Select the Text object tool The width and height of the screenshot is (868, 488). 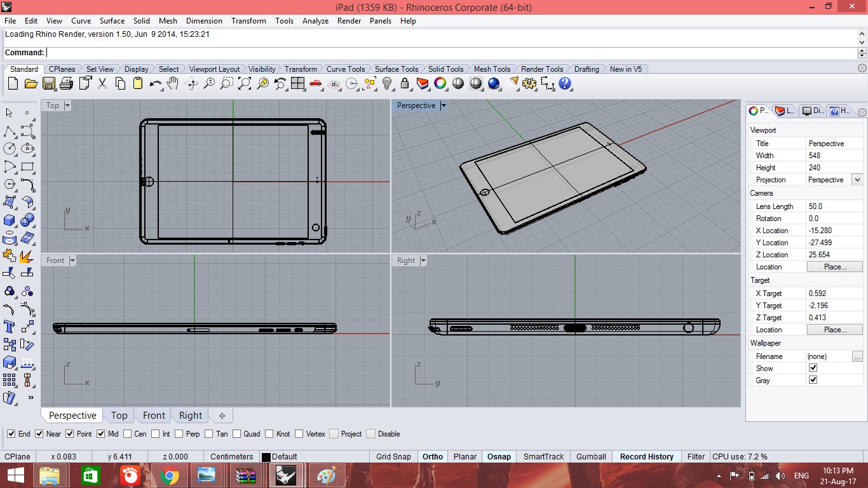tap(10, 327)
